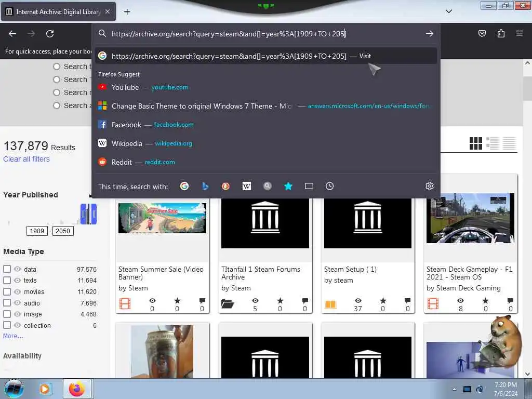Search this time with Google icon
532x399 pixels.
184,186
